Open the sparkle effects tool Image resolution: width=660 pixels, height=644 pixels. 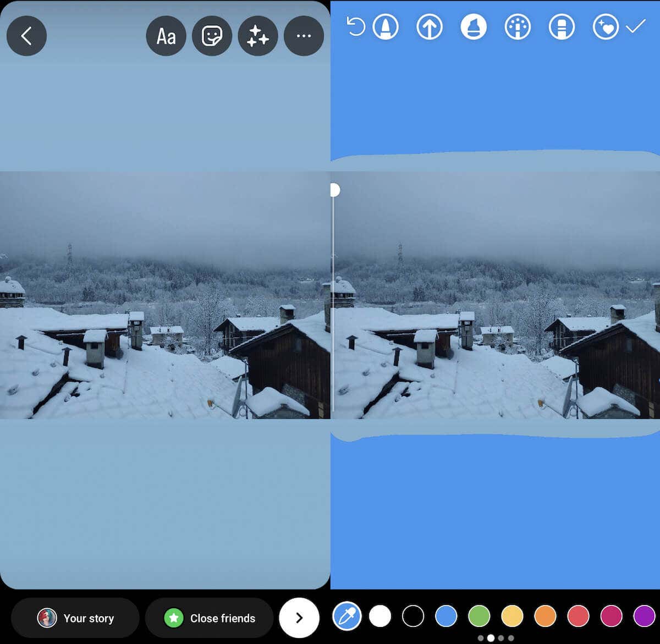tap(257, 36)
